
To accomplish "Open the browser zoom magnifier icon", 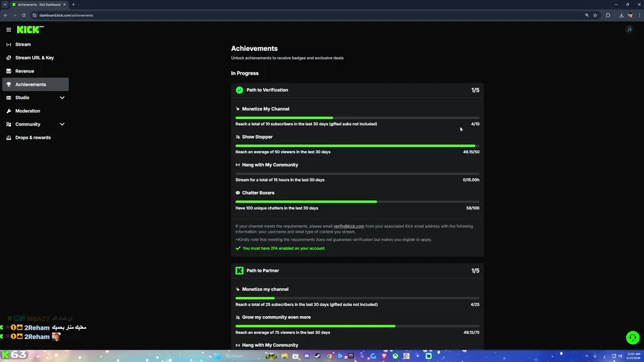I will pos(587,15).
